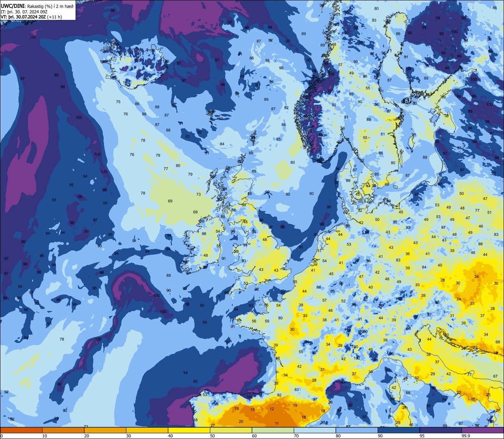Viewport: 504px width, 439px height.
Task: Select the dark blue 90–95 legend swatch
Action: pos(398,430)
